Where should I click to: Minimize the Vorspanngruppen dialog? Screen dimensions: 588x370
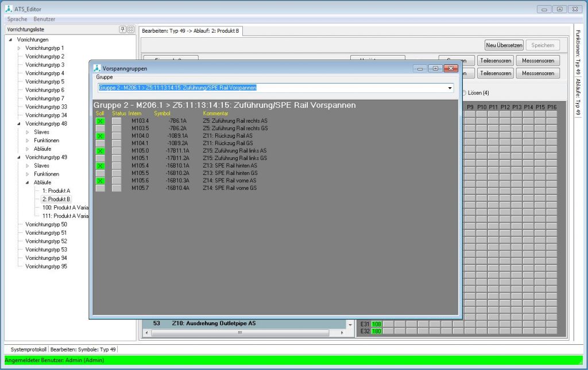click(420, 68)
